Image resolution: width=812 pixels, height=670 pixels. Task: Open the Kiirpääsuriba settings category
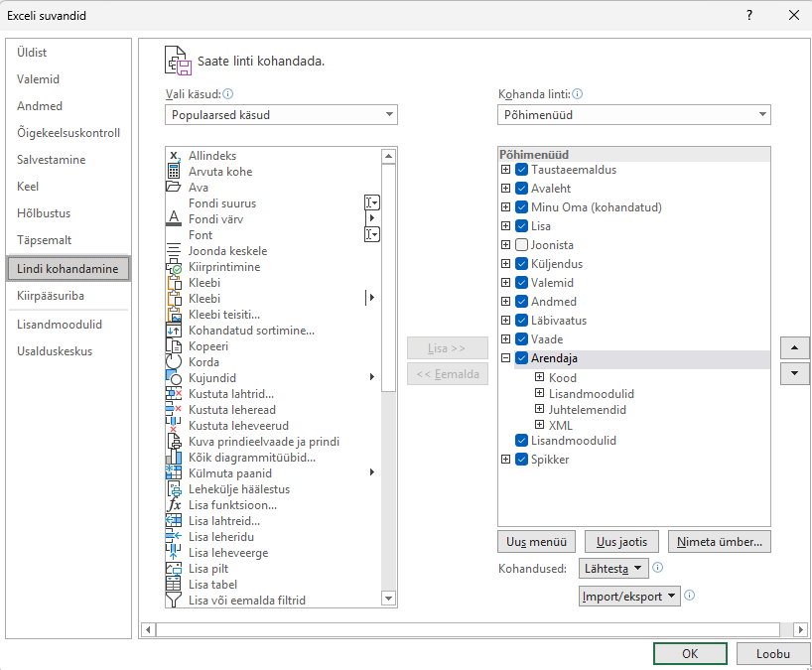(x=51, y=296)
